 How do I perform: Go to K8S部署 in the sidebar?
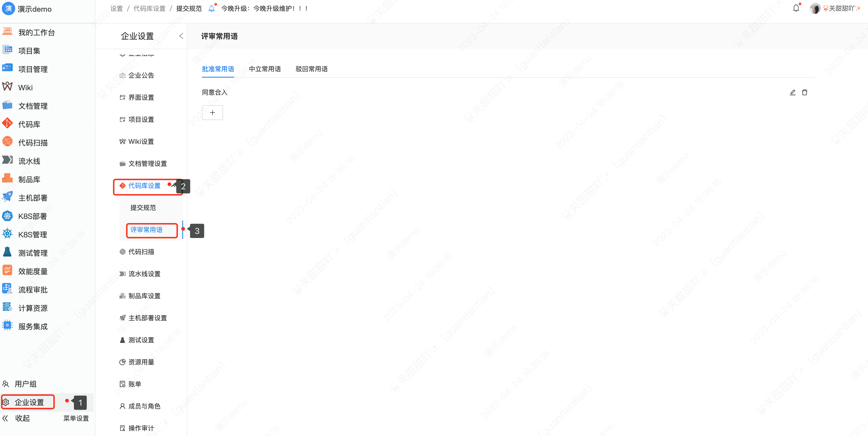(x=32, y=216)
